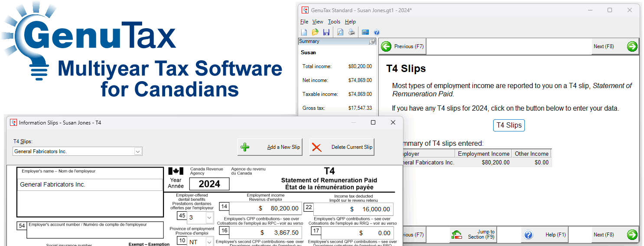Image resolution: width=644 pixels, height=246 pixels.
Task: Open print preview magnifier icon
Action: (340, 32)
